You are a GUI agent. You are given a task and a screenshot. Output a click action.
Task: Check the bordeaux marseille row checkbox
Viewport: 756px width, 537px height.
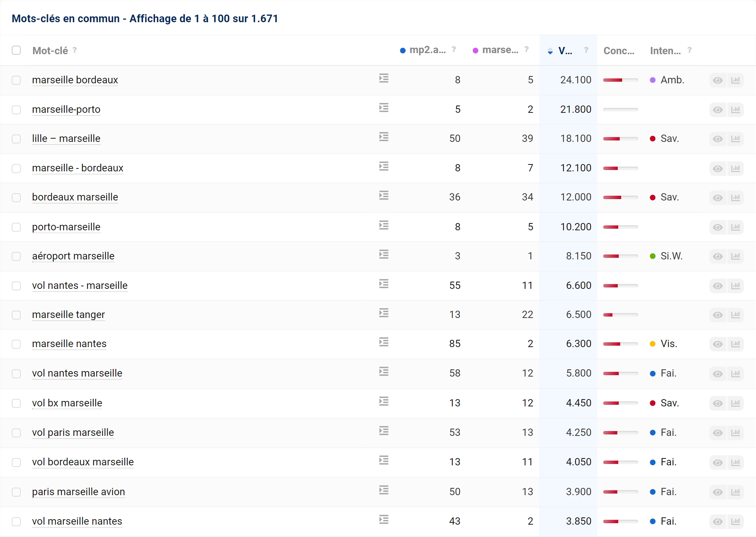(16, 198)
